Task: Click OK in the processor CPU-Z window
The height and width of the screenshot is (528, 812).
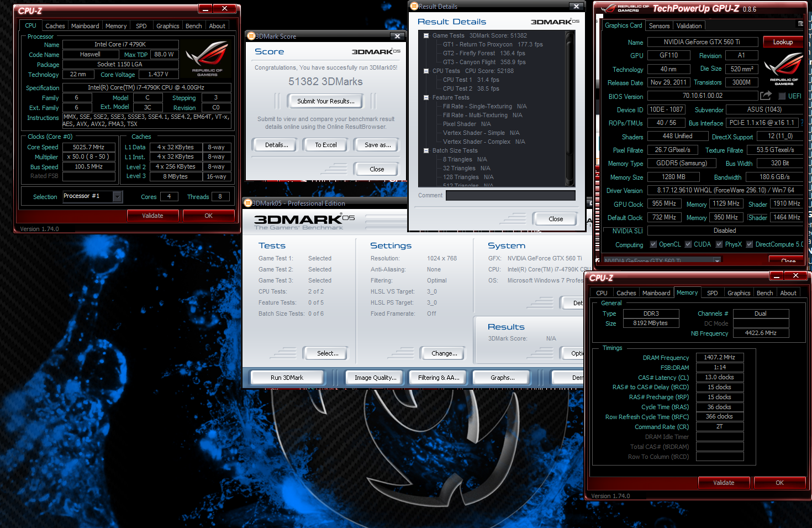Action: click(208, 216)
